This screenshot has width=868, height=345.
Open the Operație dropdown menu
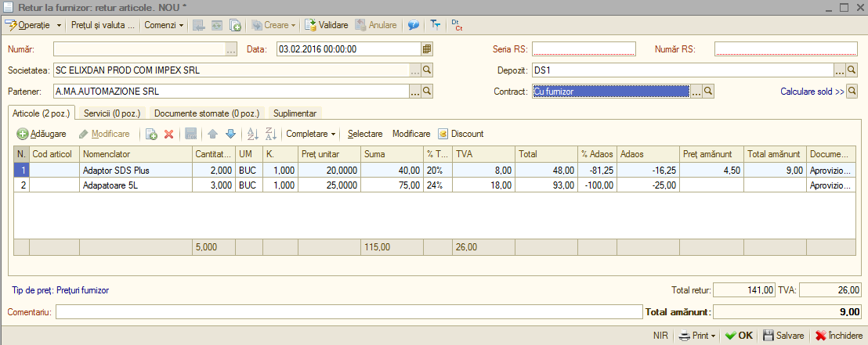point(27,25)
